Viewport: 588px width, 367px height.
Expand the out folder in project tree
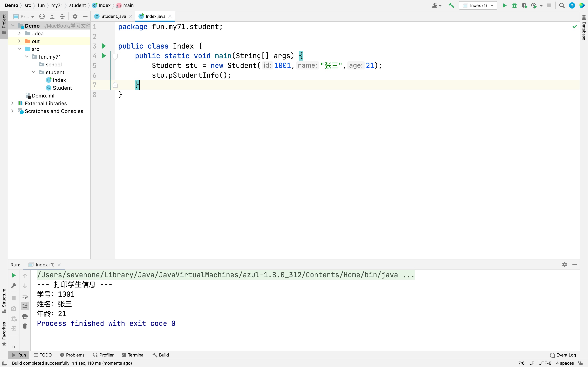tap(19, 41)
